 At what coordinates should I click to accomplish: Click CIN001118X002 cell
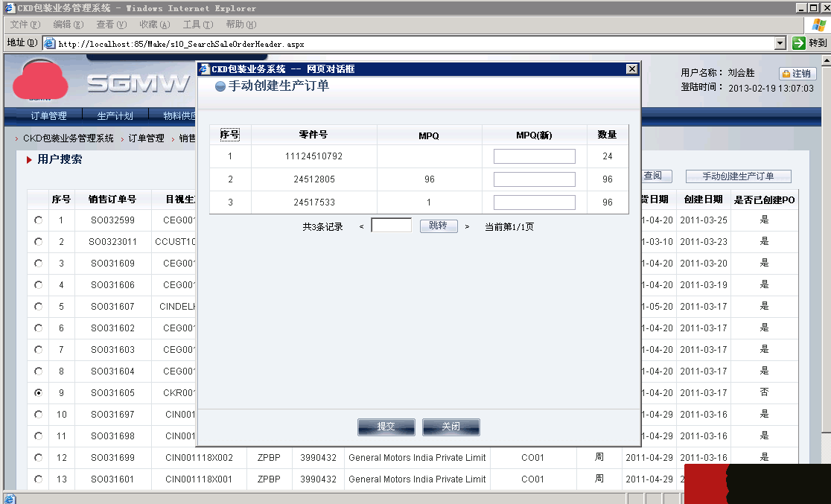(x=199, y=457)
